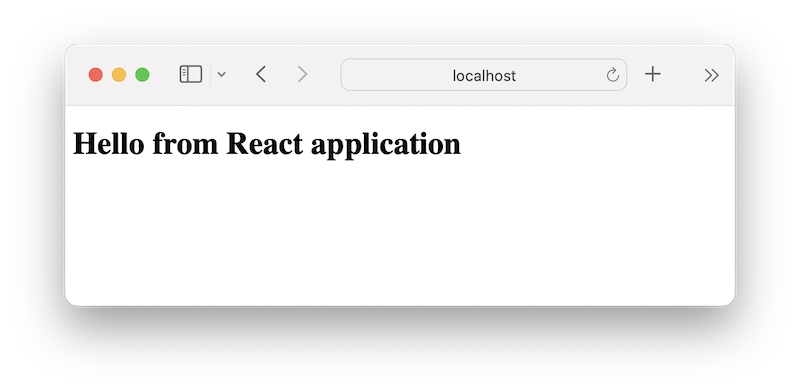Screen dimensions: 800x392
Task: Click the word "from" in the heading
Action: [185, 143]
